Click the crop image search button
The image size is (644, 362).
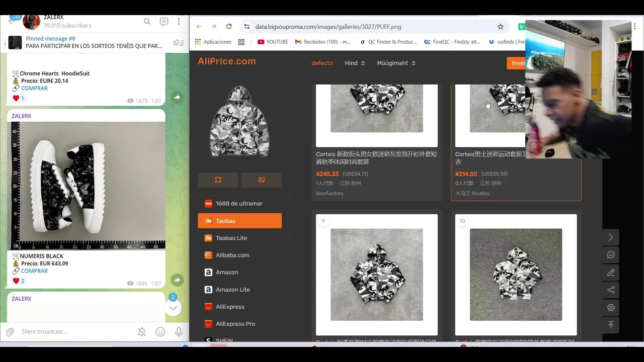point(218,180)
